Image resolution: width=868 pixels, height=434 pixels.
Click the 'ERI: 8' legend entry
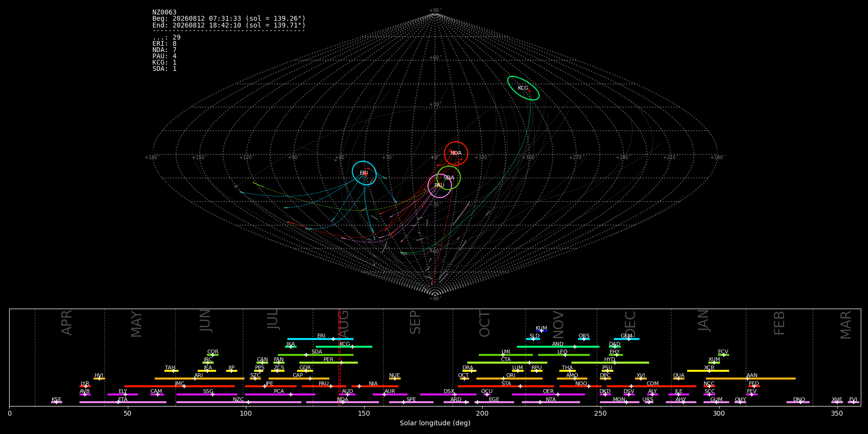point(164,44)
